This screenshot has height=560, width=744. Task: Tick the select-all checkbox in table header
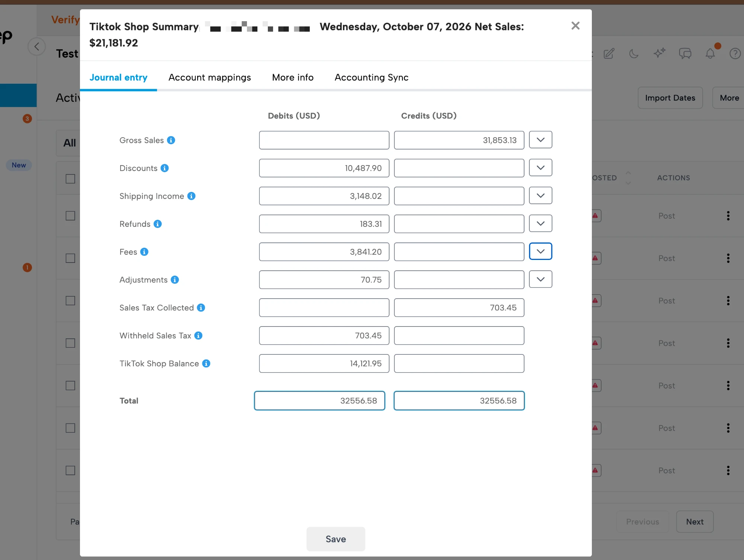click(x=70, y=178)
